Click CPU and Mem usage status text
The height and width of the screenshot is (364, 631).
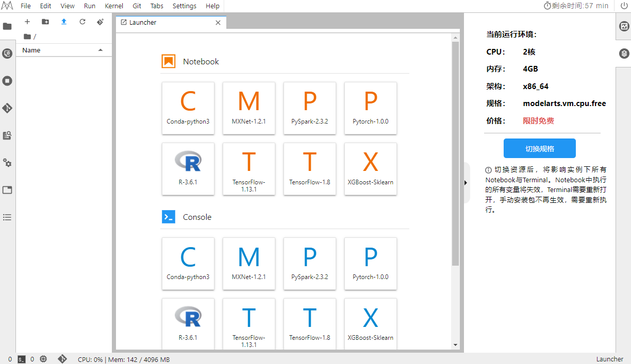tap(124, 359)
